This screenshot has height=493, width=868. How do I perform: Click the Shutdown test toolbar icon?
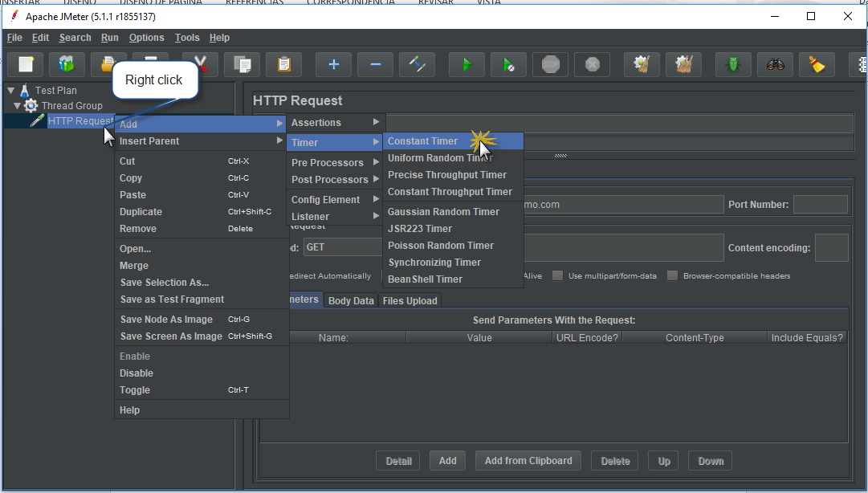(593, 65)
